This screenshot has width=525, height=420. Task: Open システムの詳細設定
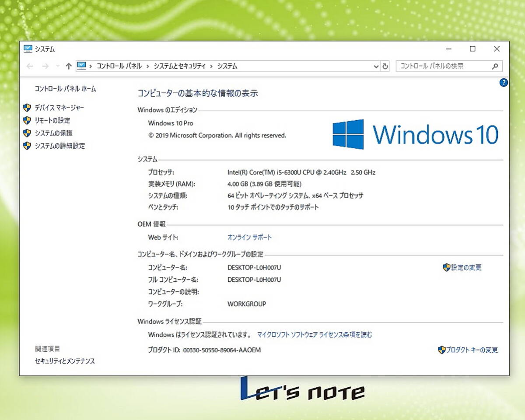pyautogui.click(x=60, y=146)
